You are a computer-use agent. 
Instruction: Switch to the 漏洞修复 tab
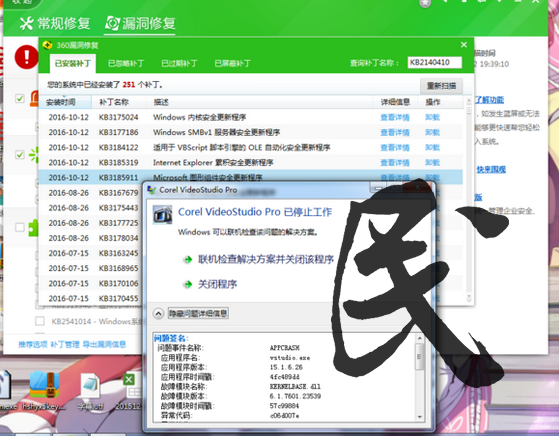140,24
